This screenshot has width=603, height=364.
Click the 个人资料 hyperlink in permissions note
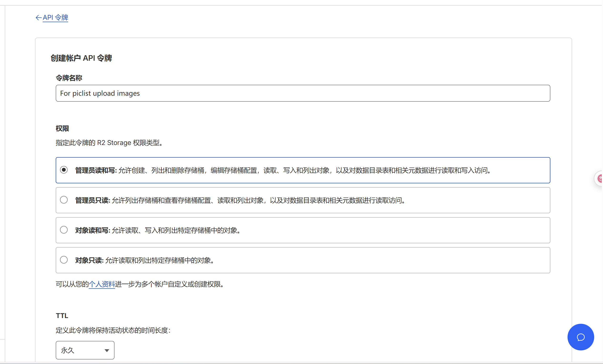coord(102,284)
